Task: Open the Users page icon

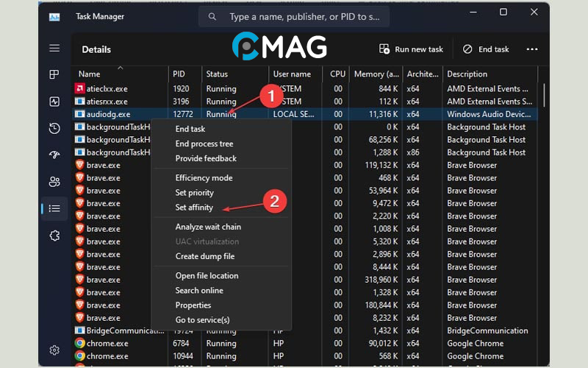Action: 54,182
